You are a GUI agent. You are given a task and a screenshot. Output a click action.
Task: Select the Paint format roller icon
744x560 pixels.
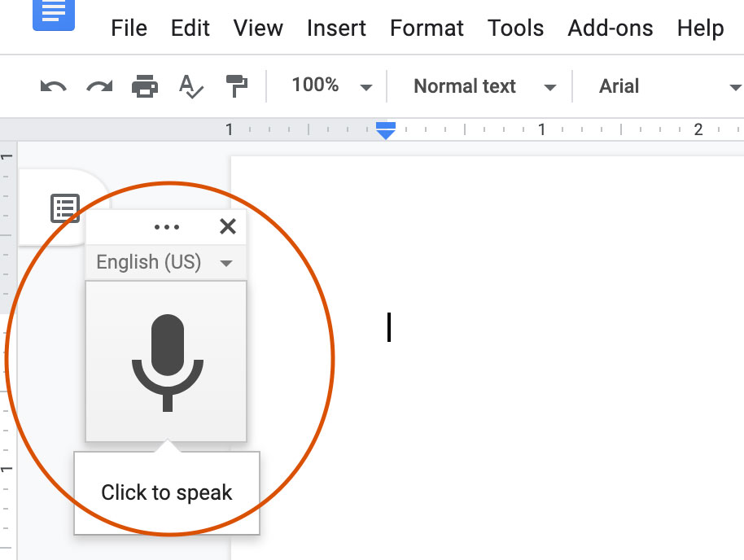tap(236, 86)
